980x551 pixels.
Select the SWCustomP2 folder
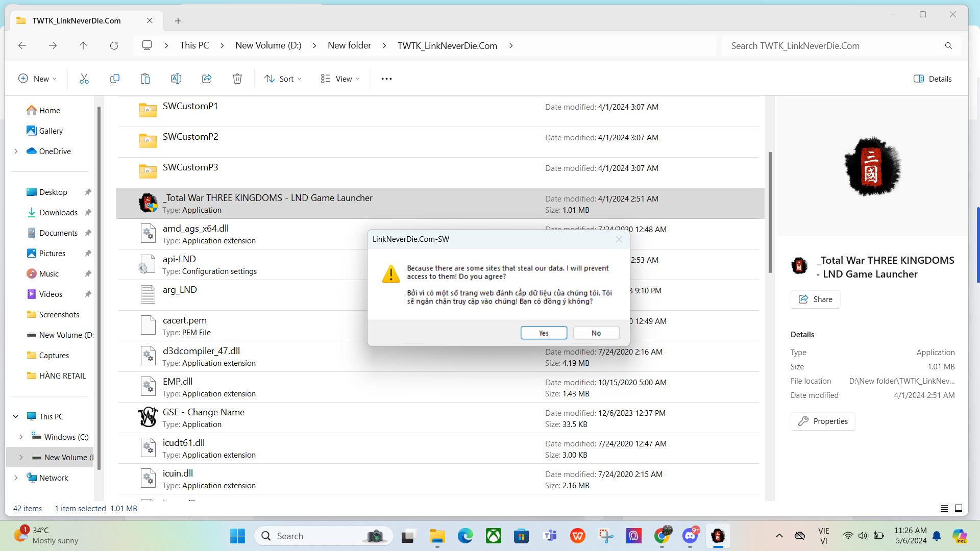(439, 142)
